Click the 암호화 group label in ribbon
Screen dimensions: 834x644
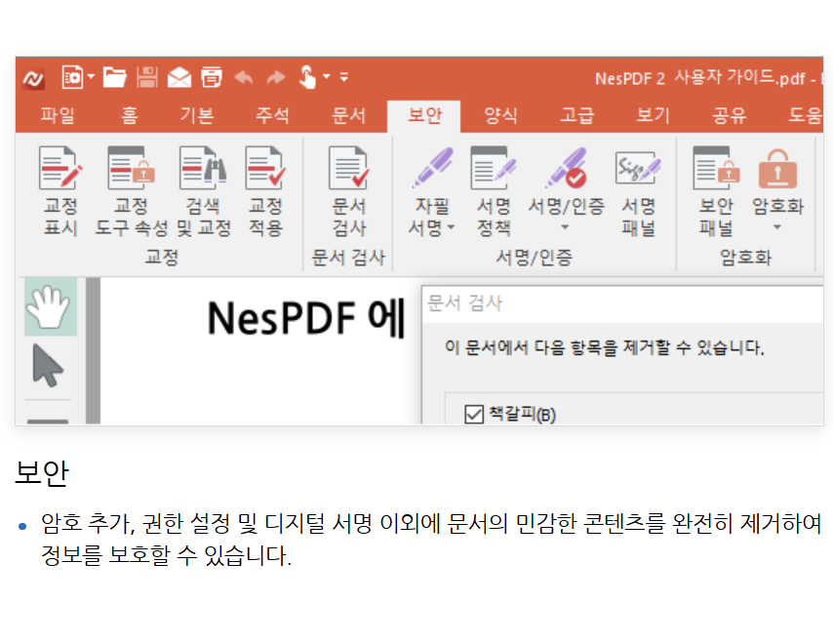[745, 258]
